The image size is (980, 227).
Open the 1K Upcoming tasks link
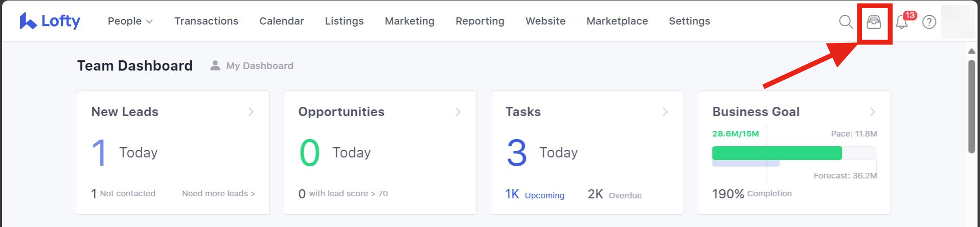point(535,195)
